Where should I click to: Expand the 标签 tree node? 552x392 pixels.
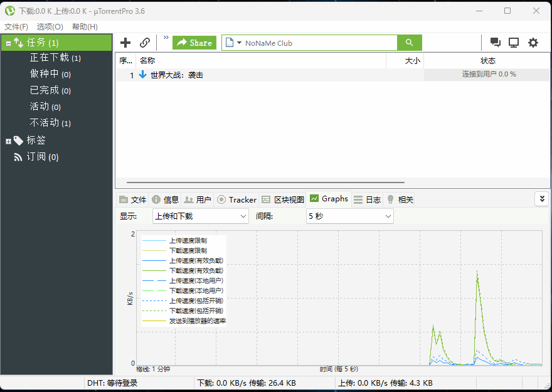(8, 142)
